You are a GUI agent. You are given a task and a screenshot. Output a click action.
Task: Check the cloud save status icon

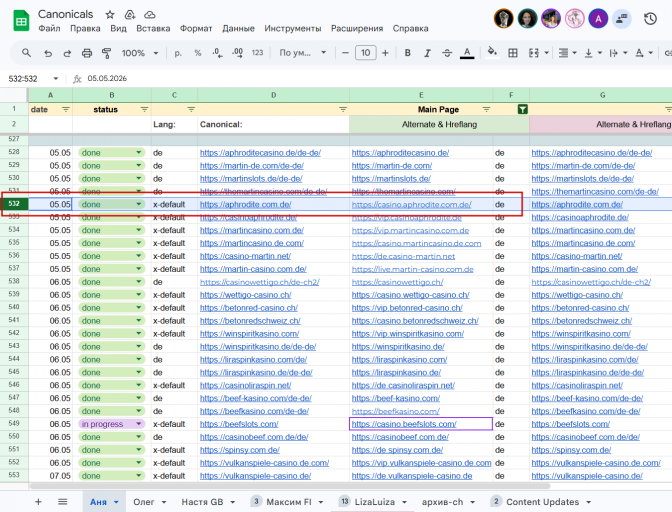pyautogui.click(x=150, y=15)
